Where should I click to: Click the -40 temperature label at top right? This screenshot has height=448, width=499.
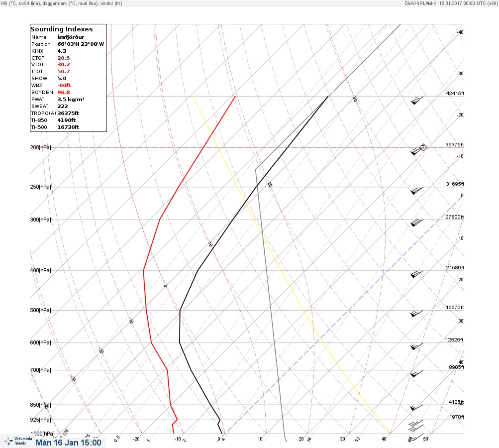pyautogui.click(x=460, y=32)
